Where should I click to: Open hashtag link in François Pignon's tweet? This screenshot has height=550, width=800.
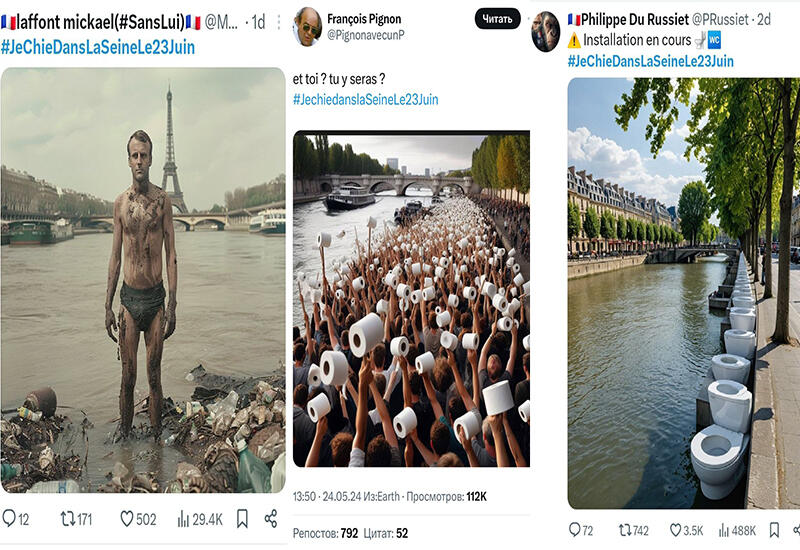point(365,99)
